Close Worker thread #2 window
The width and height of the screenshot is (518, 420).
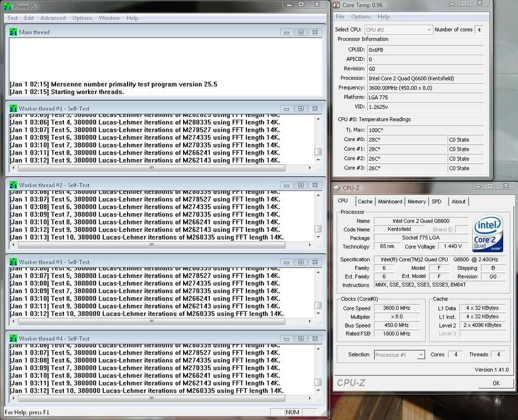(x=315, y=185)
